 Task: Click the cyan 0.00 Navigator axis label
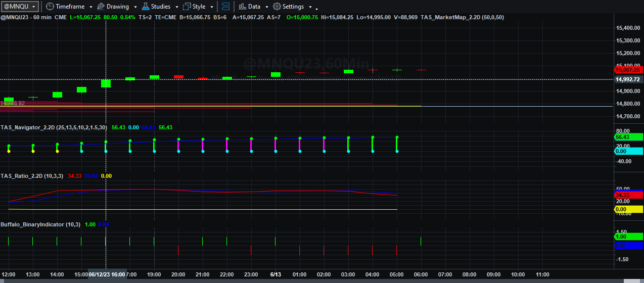coord(627,151)
